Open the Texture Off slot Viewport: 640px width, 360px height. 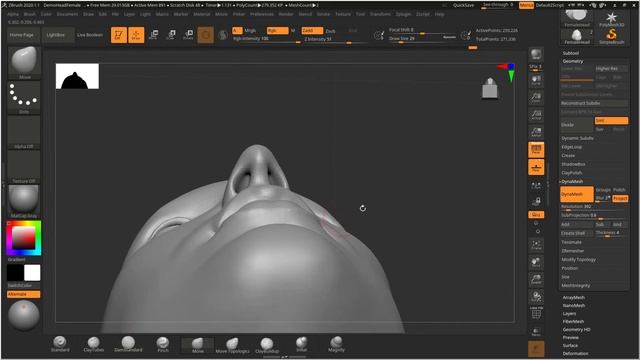(x=24, y=167)
